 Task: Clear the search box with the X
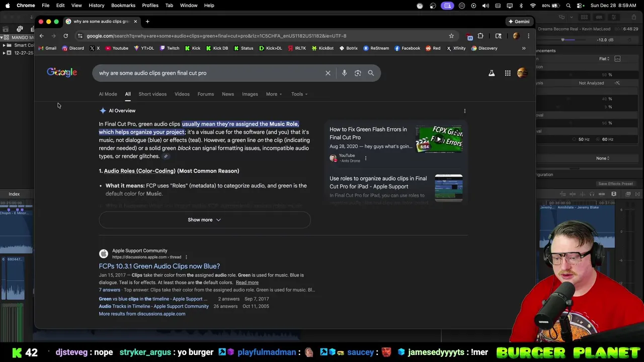[x=328, y=73]
